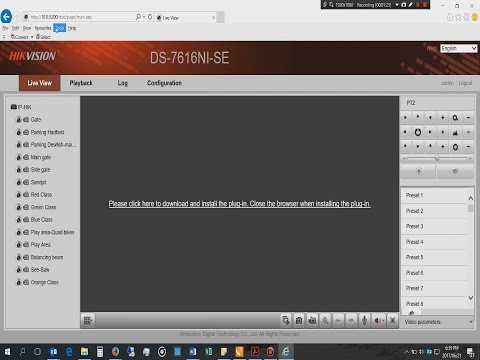The image size is (480, 360).
Task: Open the Configuration tab
Action: point(164,83)
